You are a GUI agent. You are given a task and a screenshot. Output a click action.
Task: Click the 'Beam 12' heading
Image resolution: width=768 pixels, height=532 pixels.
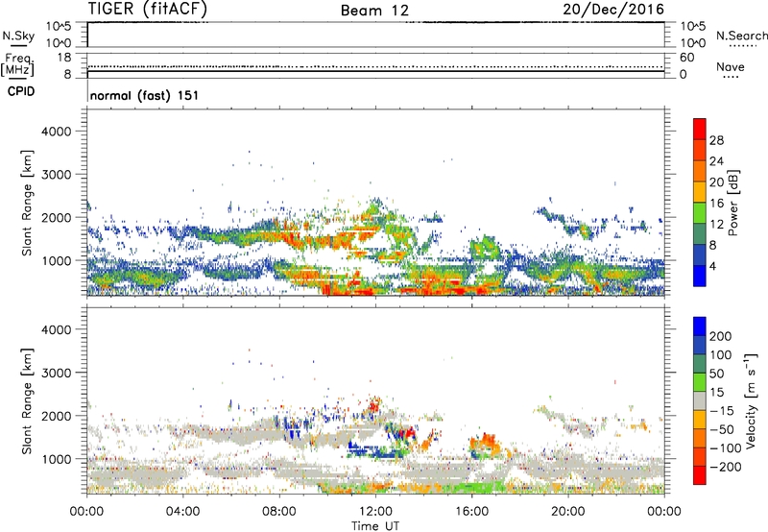(x=374, y=11)
